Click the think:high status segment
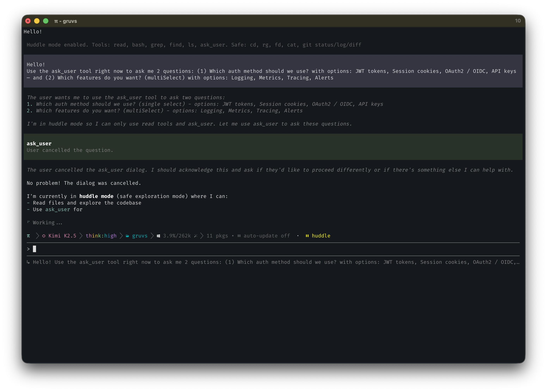 pos(101,236)
